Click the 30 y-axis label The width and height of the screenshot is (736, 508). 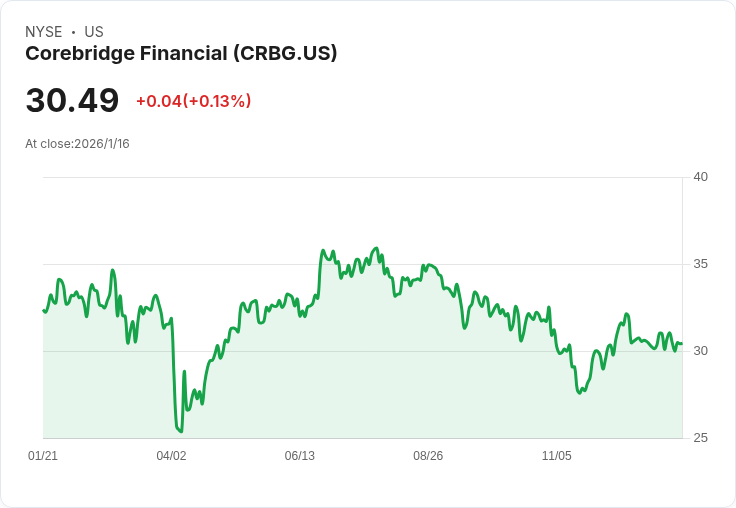tap(700, 351)
